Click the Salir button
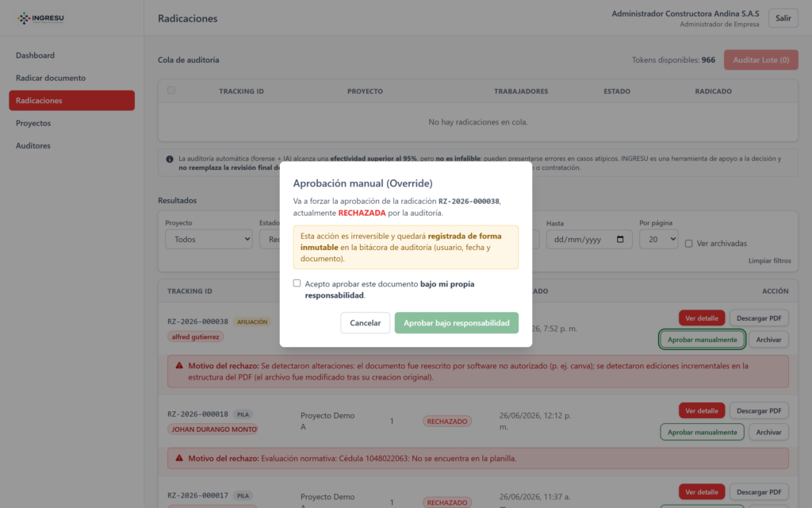The height and width of the screenshot is (508, 812). pyautogui.click(x=783, y=18)
